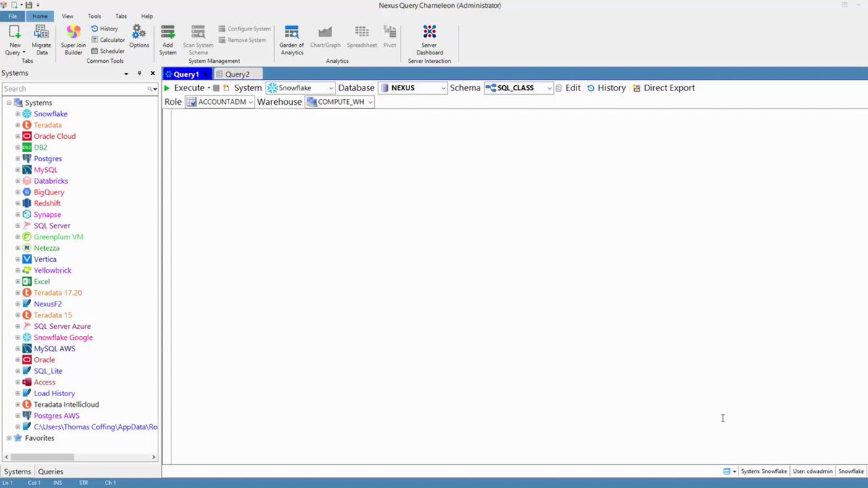Open History in the query toolbar
This screenshot has height=488, width=868.
click(606, 88)
